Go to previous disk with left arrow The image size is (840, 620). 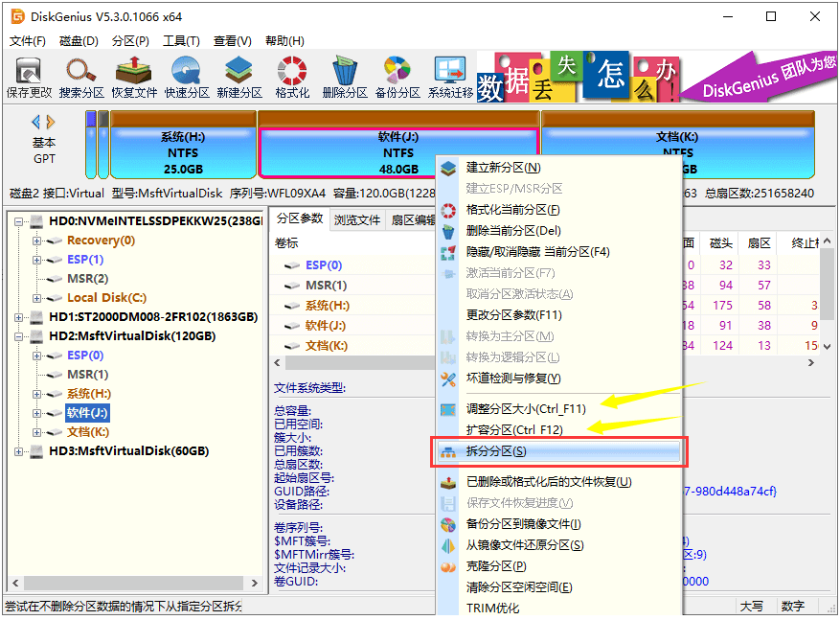(x=35, y=122)
